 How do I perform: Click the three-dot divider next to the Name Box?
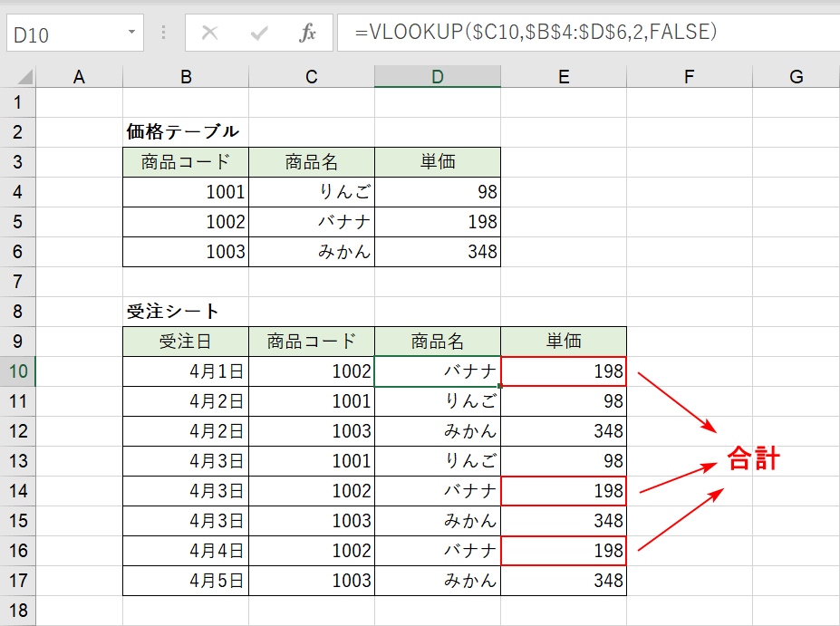161,33
